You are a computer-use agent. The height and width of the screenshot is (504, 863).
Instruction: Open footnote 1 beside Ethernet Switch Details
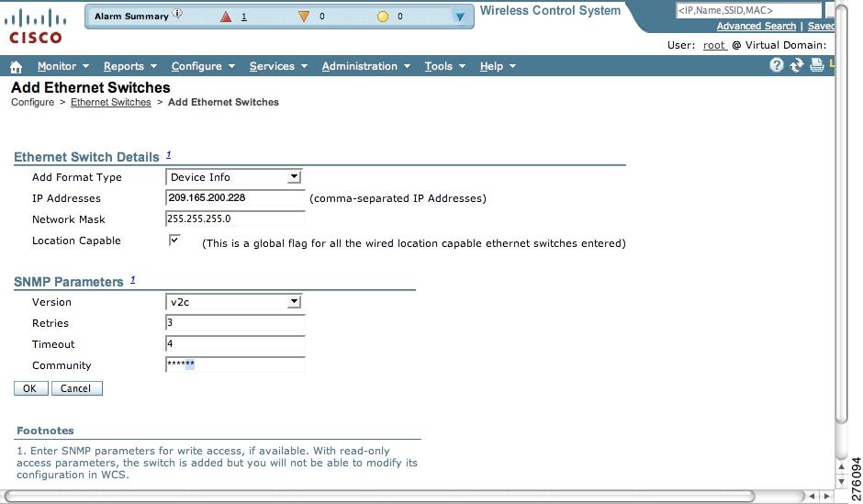168,154
